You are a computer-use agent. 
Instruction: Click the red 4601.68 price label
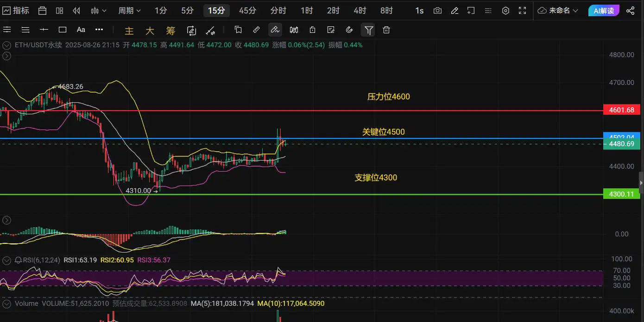pos(622,110)
